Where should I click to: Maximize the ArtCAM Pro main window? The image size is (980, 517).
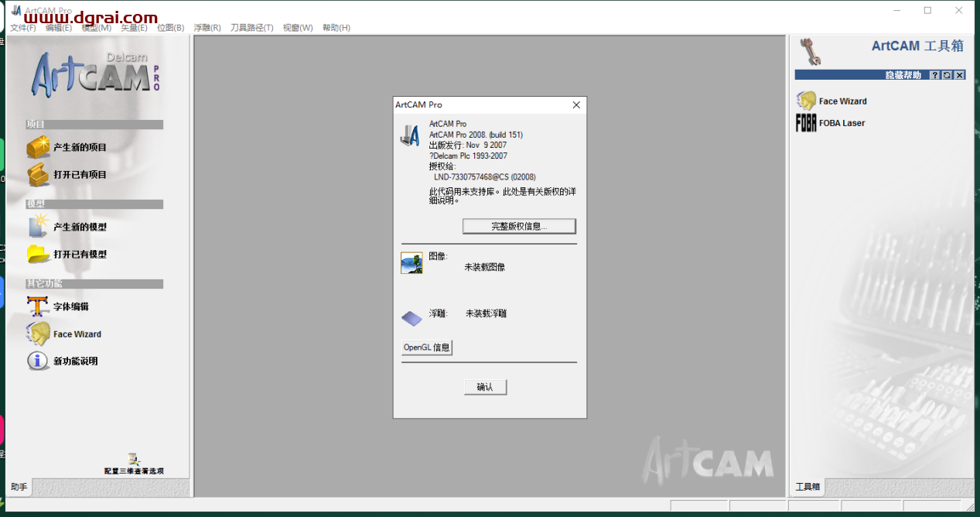[x=928, y=11]
